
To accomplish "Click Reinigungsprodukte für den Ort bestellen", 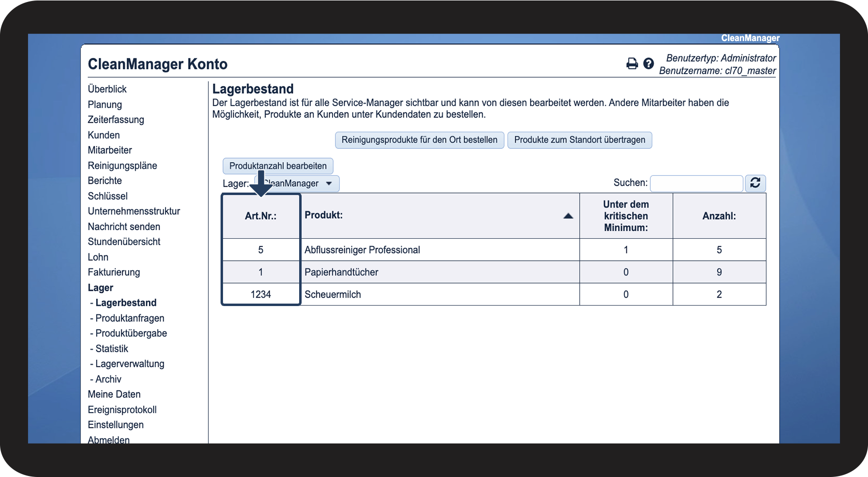I will click(419, 140).
